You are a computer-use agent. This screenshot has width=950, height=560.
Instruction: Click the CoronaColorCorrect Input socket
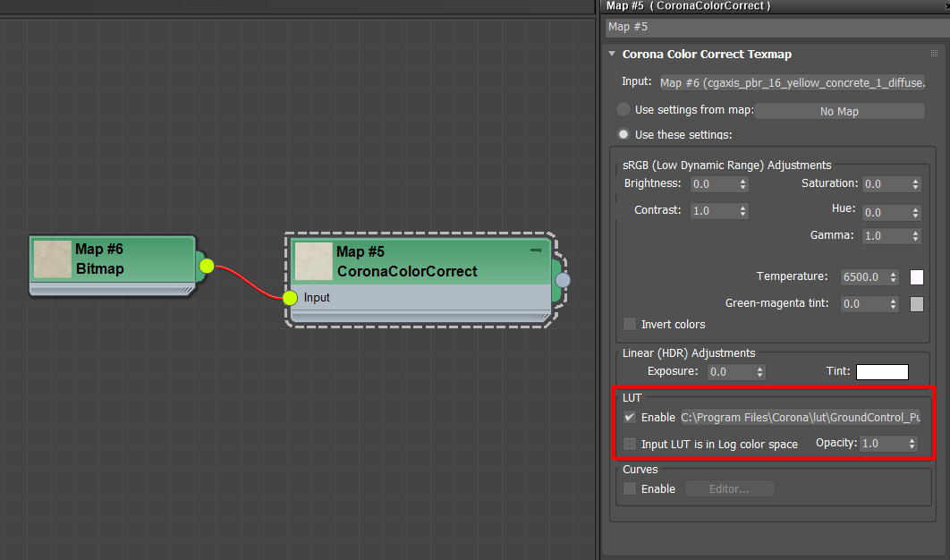point(290,298)
